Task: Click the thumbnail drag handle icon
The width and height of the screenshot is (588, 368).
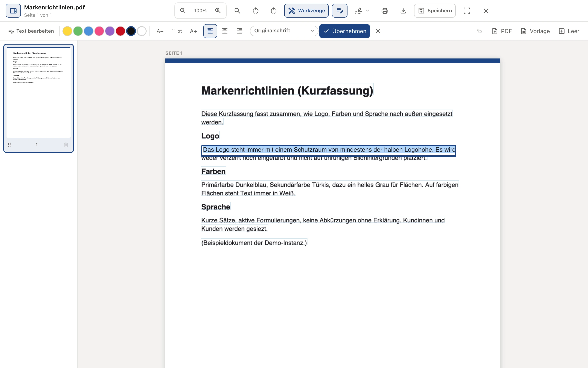Action: (x=9, y=145)
